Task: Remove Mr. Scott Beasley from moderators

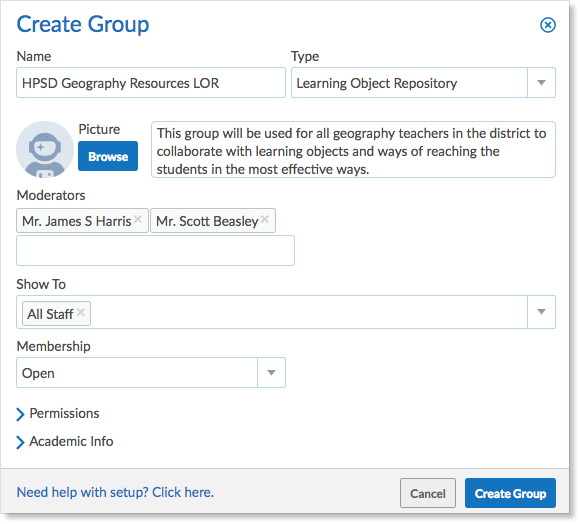Action: (x=264, y=219)
